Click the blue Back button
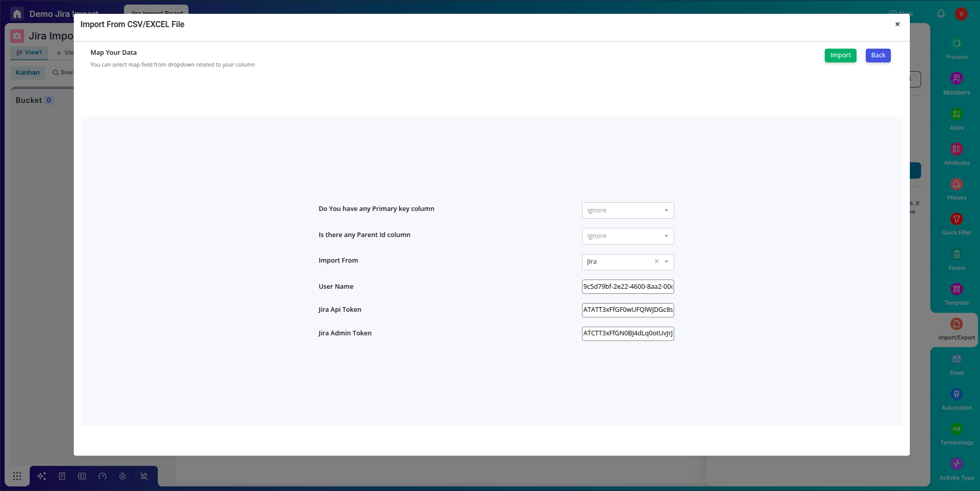This screenshot has height=491, width=980. (x=878, y=55)
